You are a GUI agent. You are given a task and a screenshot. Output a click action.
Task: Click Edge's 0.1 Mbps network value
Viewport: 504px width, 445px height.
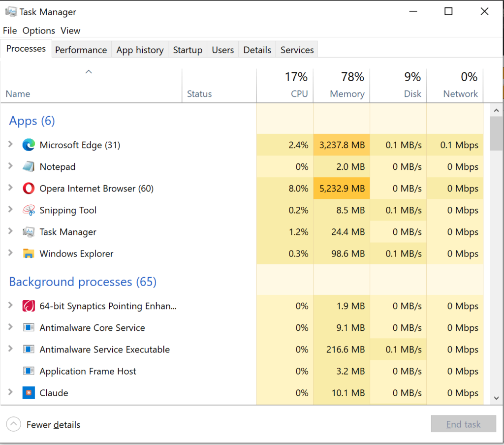[x=459, y=145]
